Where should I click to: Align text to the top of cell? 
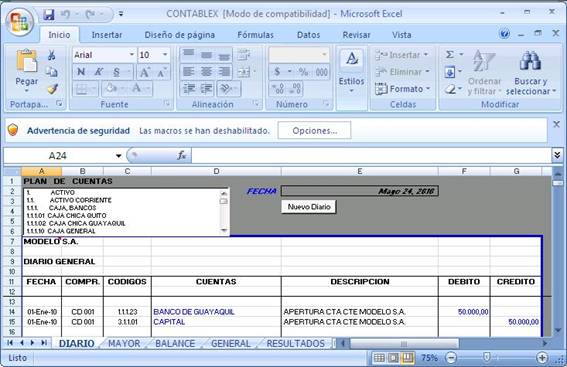188,55
